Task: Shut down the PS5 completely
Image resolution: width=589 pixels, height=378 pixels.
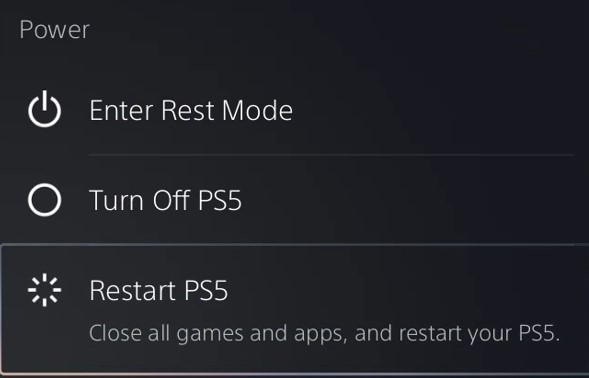Action: tap(165, 200)
